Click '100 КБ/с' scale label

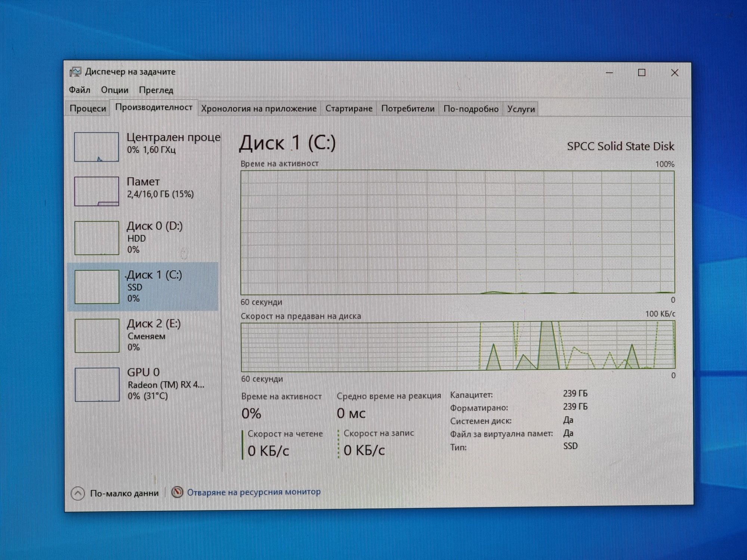pyautogui.click(x=660, y=314)
